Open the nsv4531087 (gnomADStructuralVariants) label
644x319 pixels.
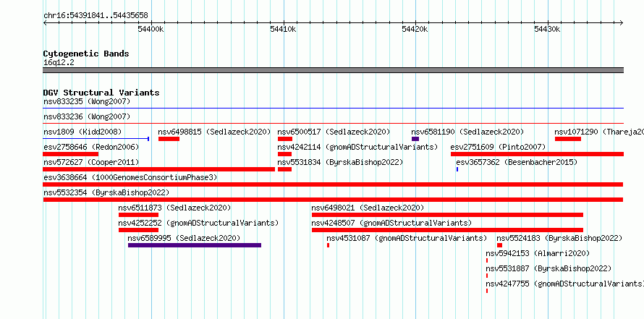pyautogui.click(x=407, y=238)
